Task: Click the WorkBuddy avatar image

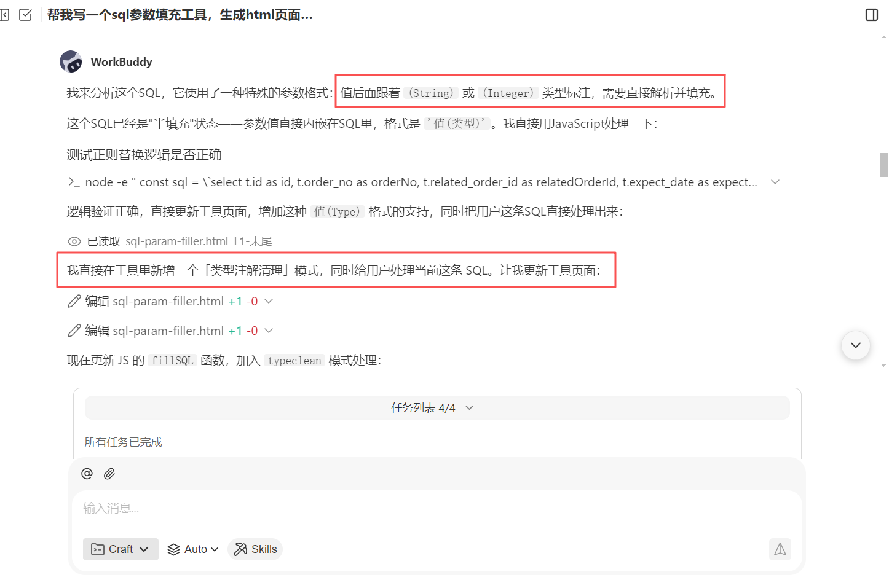Action: [x=71, y=61]
